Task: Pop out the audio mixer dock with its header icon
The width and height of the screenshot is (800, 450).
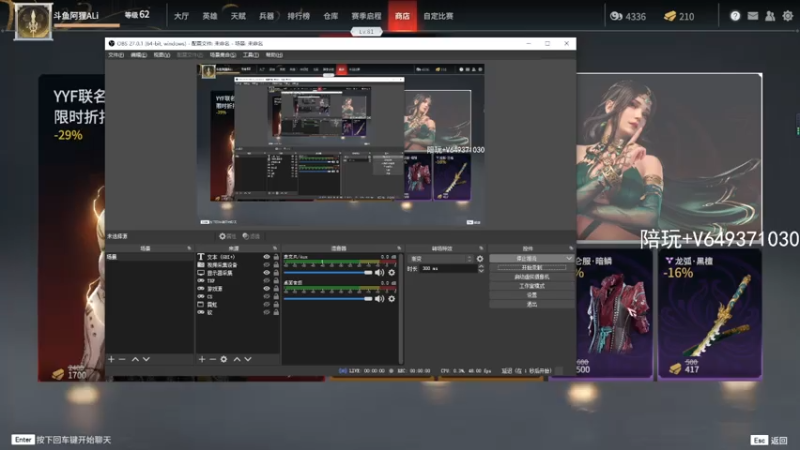Action: tap(399, 248)
